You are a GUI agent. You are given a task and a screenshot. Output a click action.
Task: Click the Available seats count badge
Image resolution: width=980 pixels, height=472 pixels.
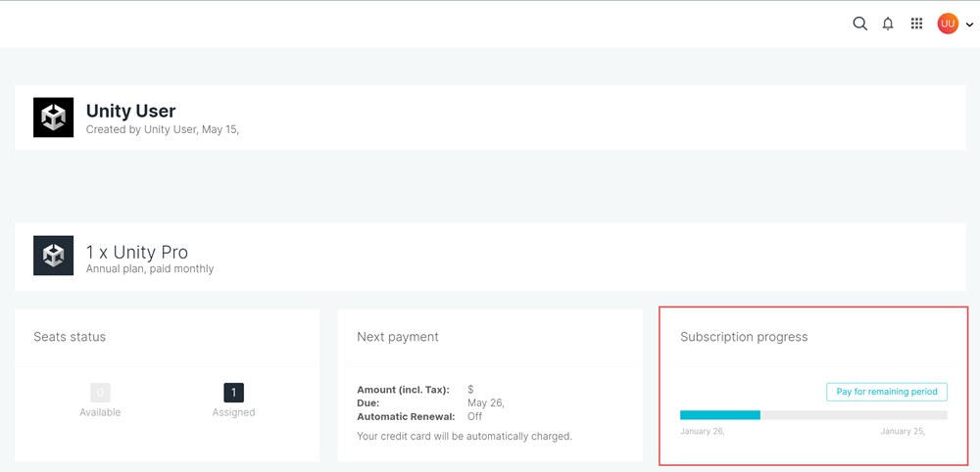click(100, 393)
